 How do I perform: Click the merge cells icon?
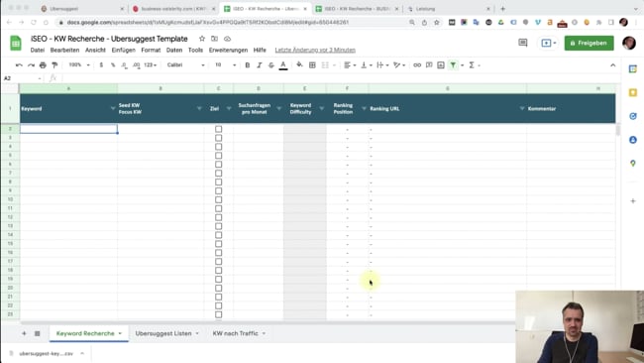point(325,64)
